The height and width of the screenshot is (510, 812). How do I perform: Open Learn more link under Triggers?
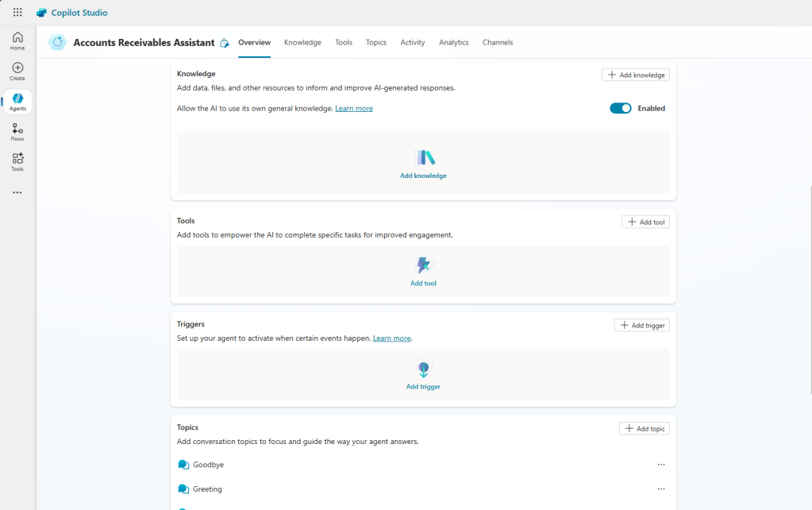click(391, 338)
